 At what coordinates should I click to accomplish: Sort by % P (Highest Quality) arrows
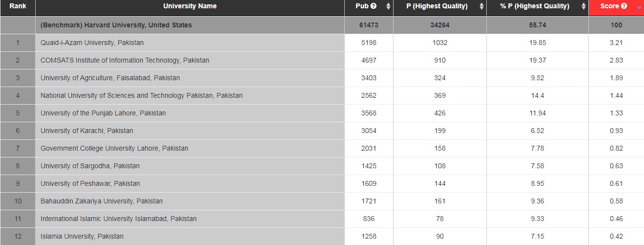click(583, 7)
